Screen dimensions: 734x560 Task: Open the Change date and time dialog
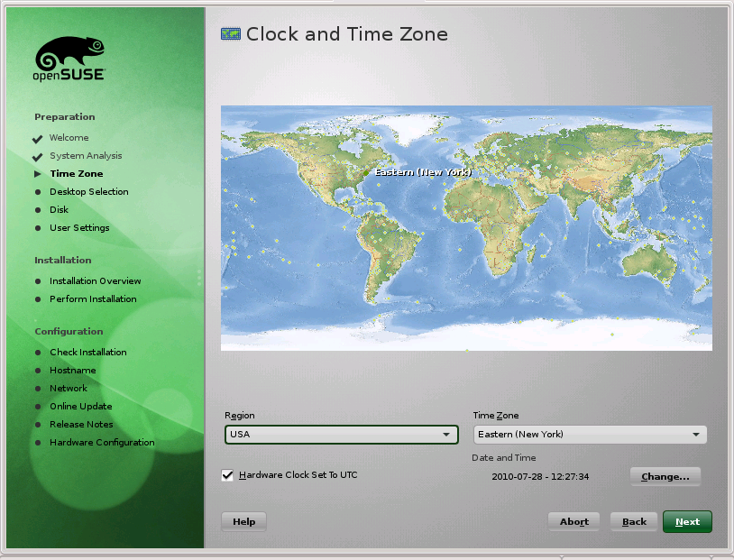665,477
